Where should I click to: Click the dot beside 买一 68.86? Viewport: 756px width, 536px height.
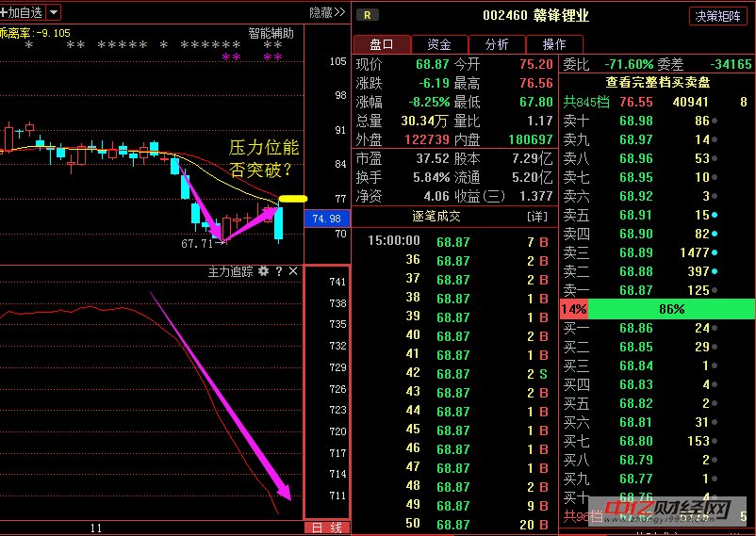pos(715,328)
